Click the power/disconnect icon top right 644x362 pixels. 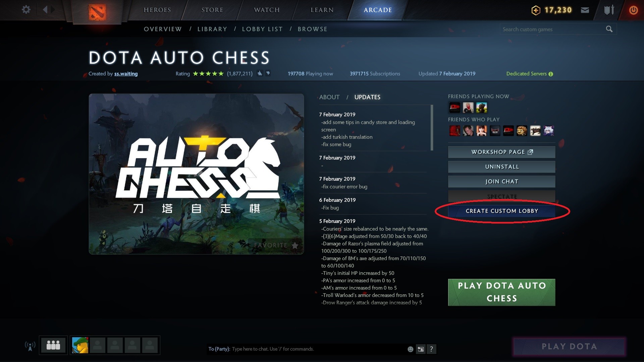[x=633, y=10]
